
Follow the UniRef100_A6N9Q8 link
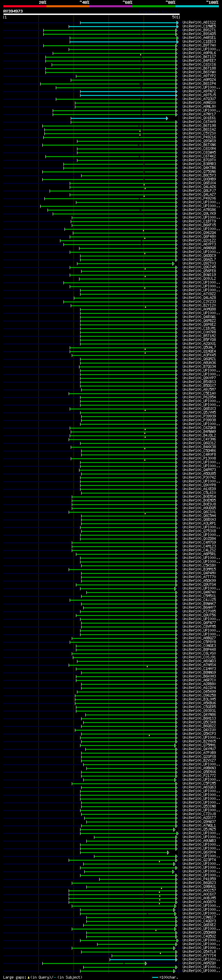[199, 248]
